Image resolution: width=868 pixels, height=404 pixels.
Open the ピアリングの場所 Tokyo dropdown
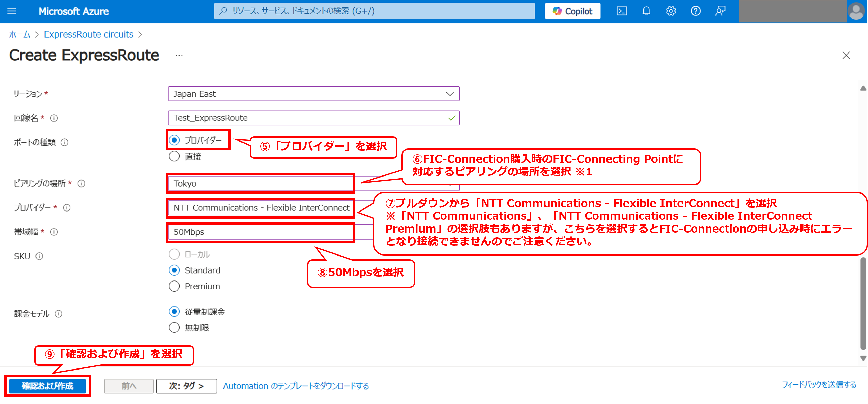coord(260,183)
